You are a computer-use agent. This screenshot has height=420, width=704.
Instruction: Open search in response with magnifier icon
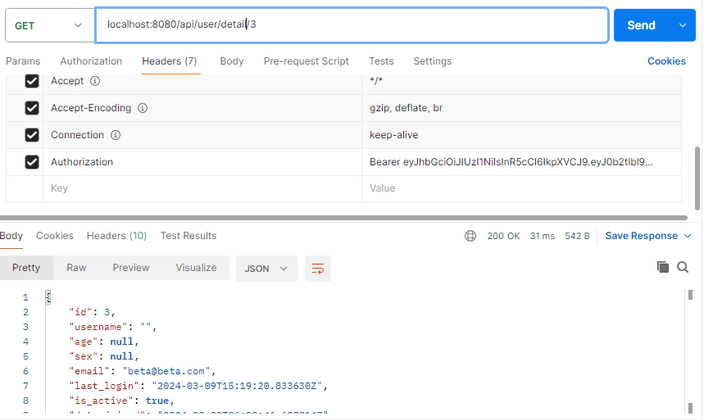point(683,267)
